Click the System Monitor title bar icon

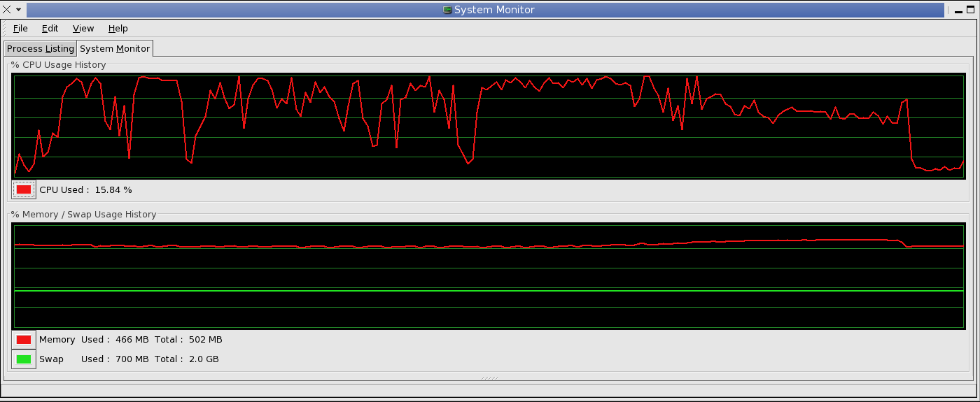tap(447, 10)
